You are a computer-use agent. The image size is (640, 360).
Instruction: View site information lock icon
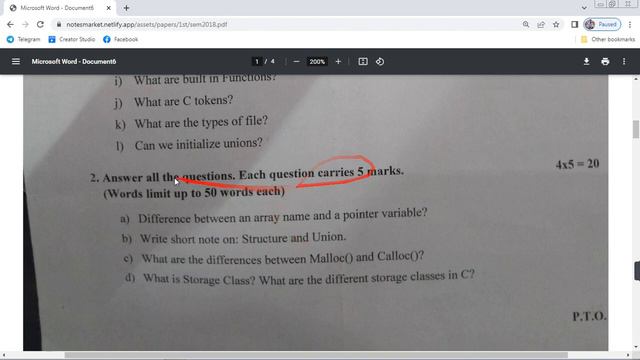click(x=59, y=24)
